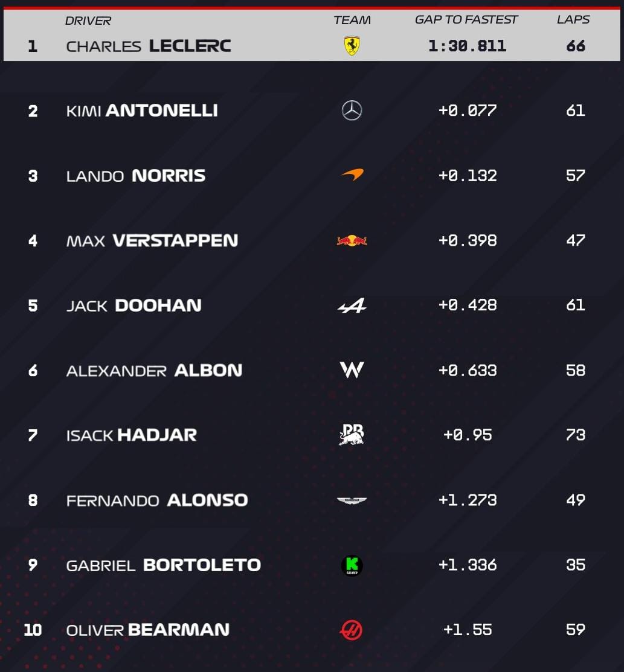Click the green Kick Sauber logo
Viewport: 624px width, 672px height.
352,565
